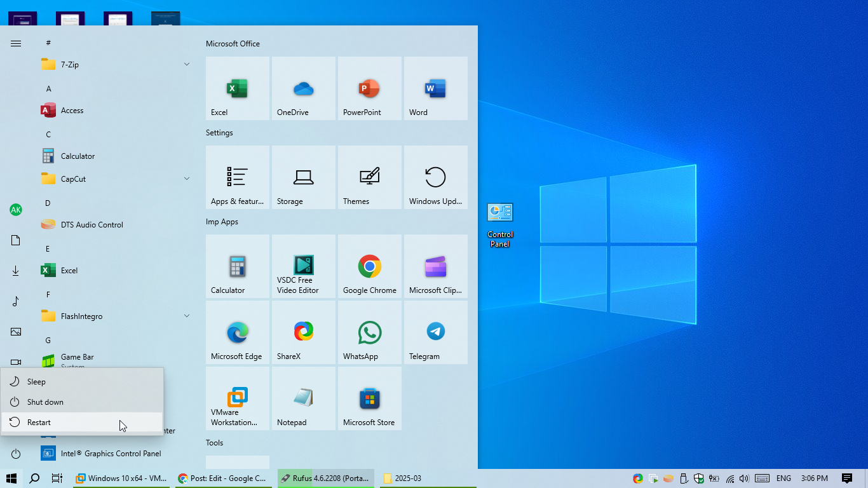Open the WhatsApp tile
Image resolution: width=868 pixels, height=488 pixels.
pos(370,332)
